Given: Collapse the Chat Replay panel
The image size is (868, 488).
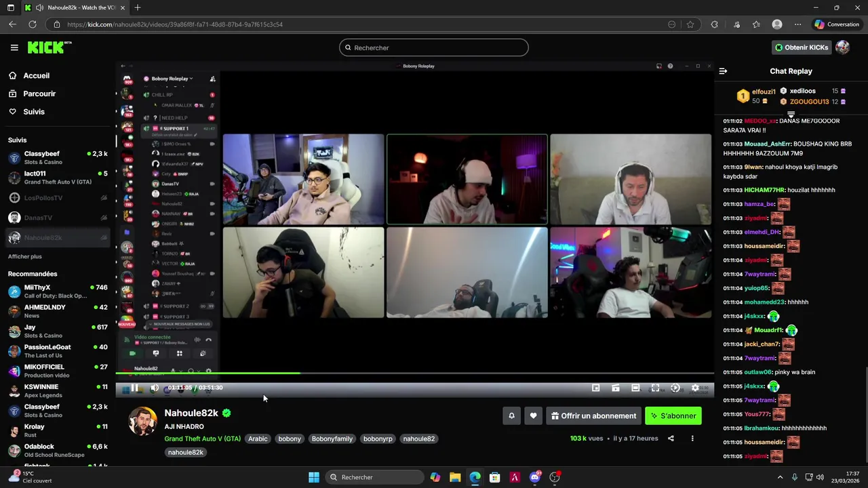Looking at the screenshot, I should tap(723, 71).
